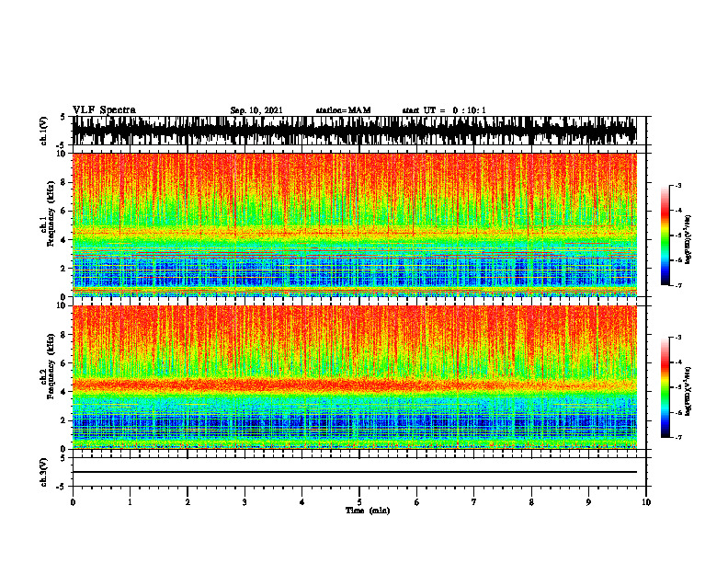Click the "5" tick on the time axis

click(x=359, y=502)
